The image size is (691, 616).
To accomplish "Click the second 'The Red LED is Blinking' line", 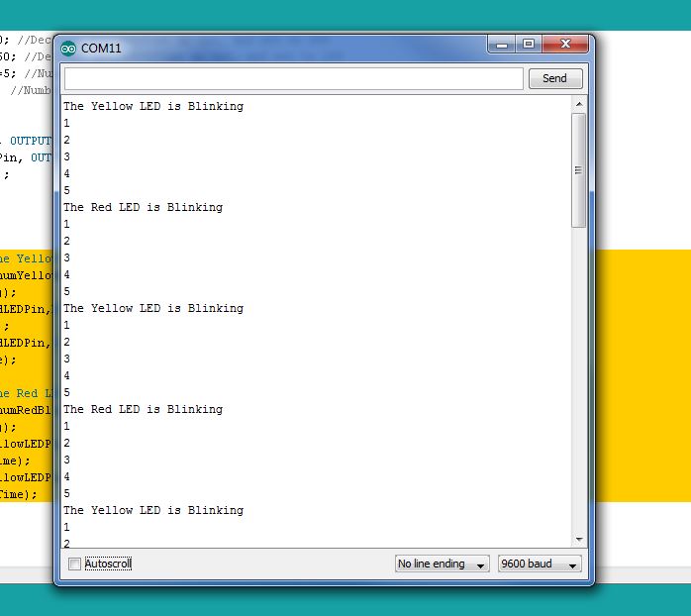I will tap(143, 409).
